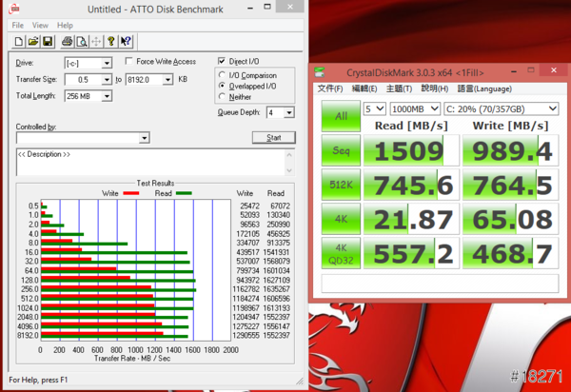The height and width of the screenshot is (392, 571).
Task: Click the yellow question mark About icon
Action: click(111, 41)
